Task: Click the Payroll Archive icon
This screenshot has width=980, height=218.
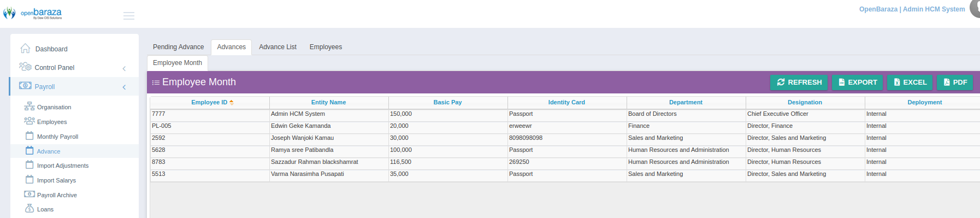Action: (x=29, y=194)
